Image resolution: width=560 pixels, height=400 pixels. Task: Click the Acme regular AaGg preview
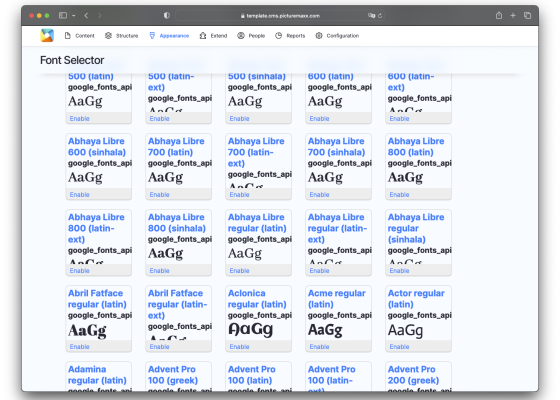[x=325, y=330]
